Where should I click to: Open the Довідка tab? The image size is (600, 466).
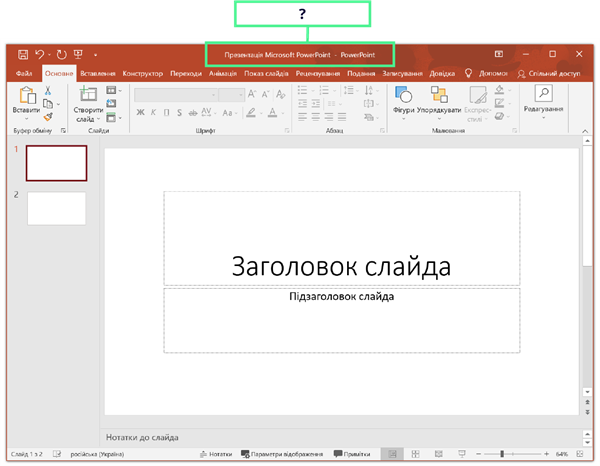(442, 73)
